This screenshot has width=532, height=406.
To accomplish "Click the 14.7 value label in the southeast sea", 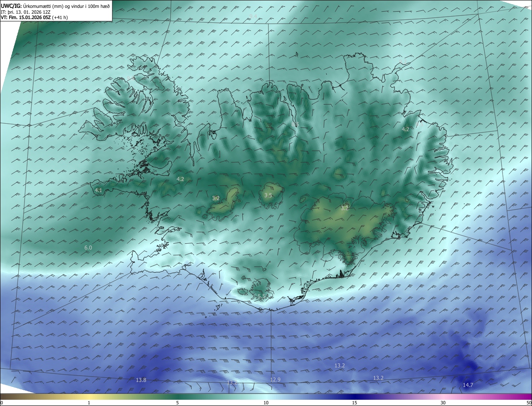I will pyautogui.click(x=468, y=385).
